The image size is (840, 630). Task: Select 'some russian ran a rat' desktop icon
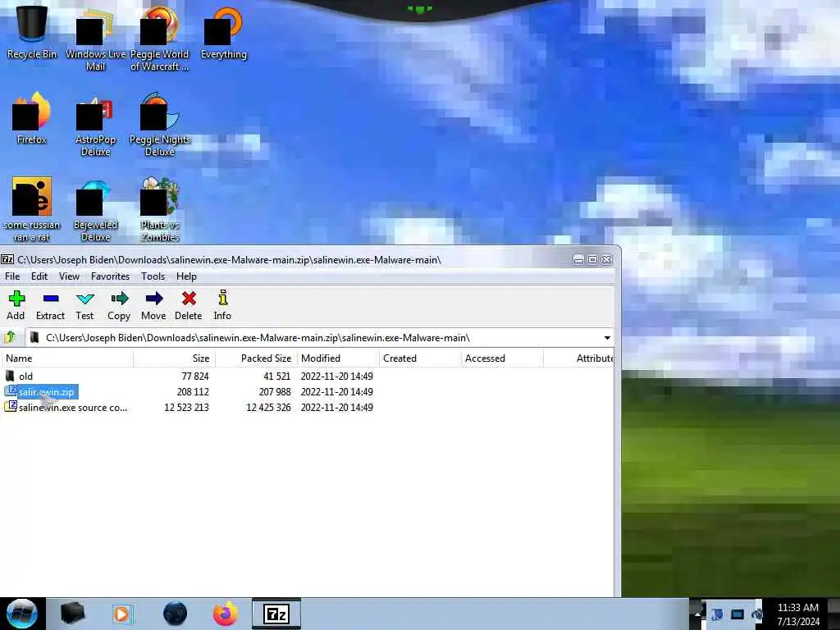pos(32,209)
